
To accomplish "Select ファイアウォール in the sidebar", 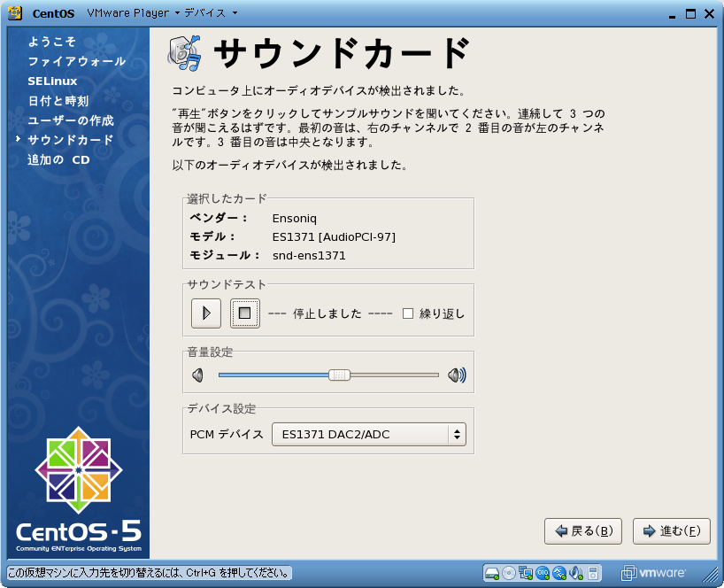I will pos(77,61).
